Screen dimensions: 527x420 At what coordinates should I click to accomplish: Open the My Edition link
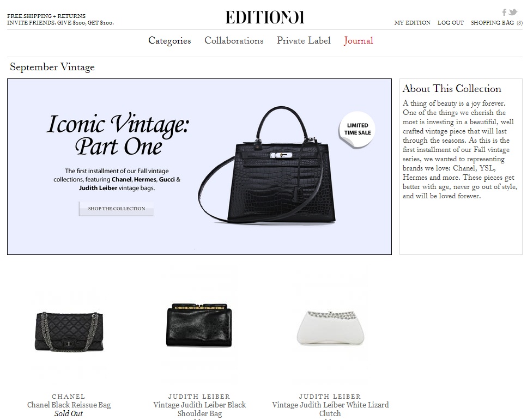(x=412, y=22)
